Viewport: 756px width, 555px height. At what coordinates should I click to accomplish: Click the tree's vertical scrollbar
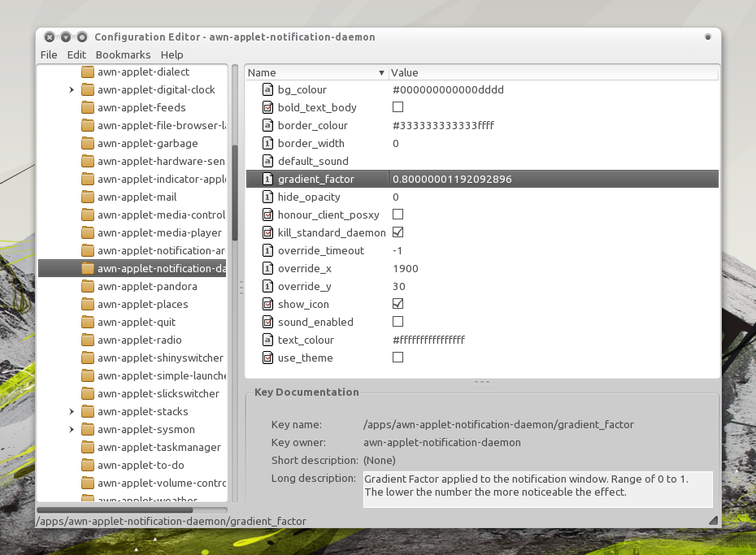click(235, 193)
